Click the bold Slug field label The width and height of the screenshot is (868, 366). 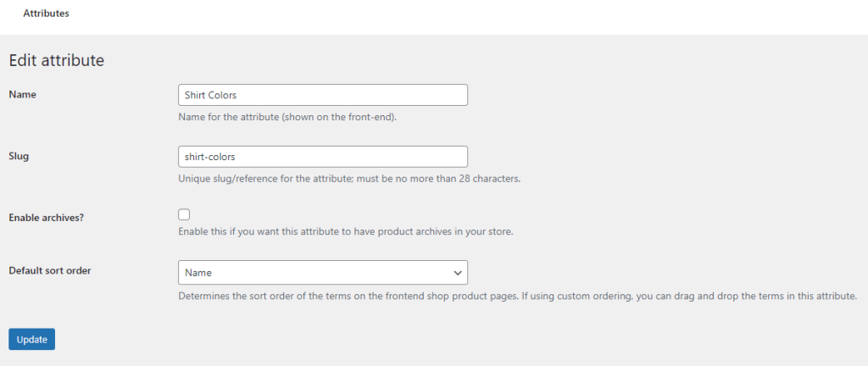[x=19, y=157]
